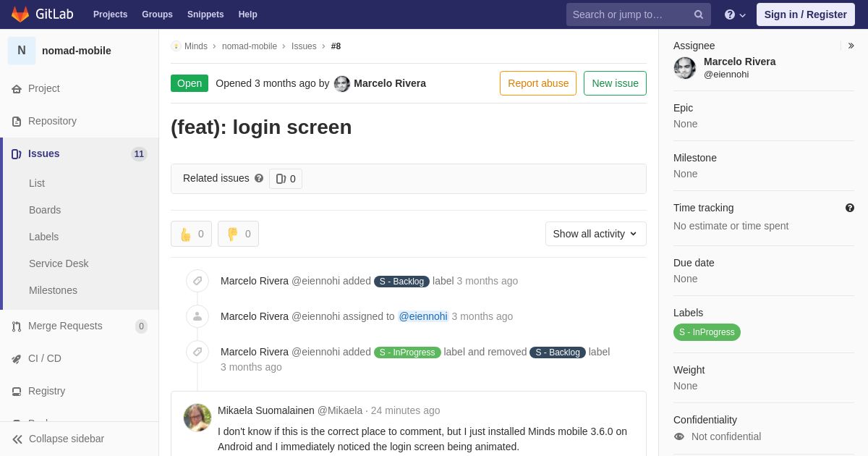Viewport: 868px width, 456px height.
Task: Click the S - InProgress label in sidebar
Action: coord(707,332)
